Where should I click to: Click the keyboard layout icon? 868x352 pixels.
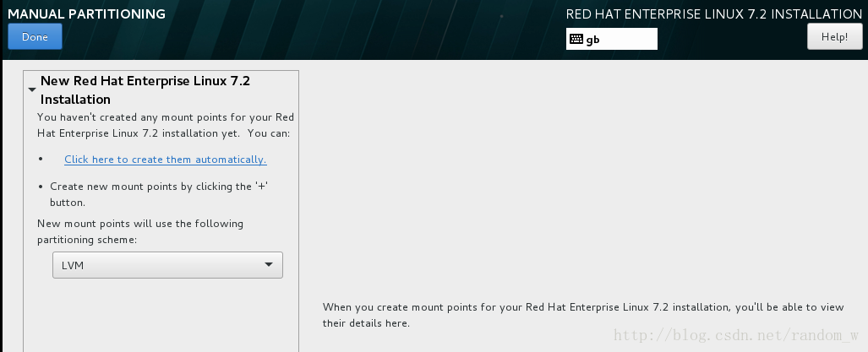[x=576, y=39]
